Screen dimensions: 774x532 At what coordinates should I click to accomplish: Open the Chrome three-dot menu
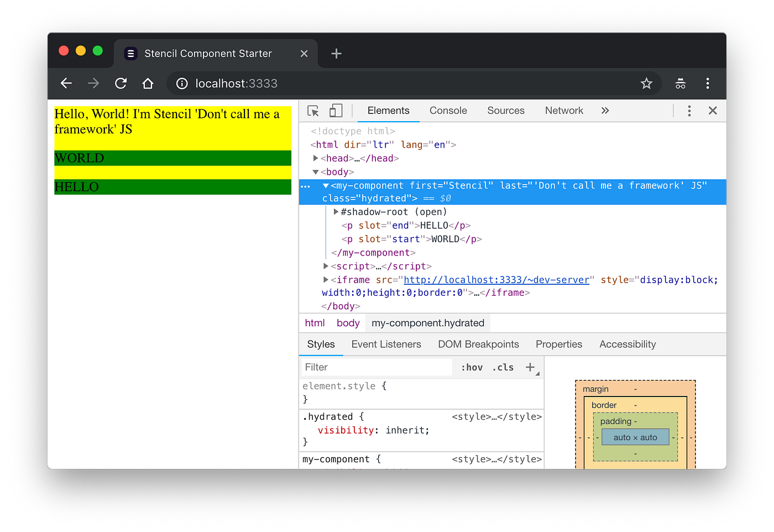708,84
